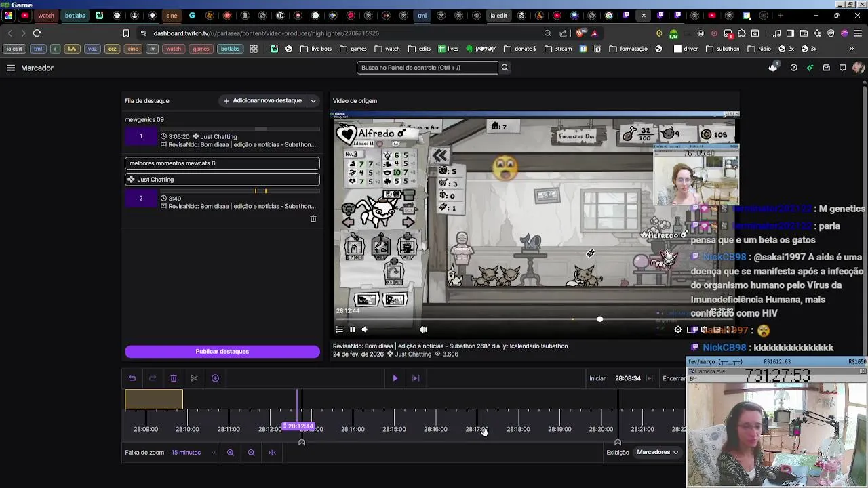
Task: Click the 28:12:44 timeline playhead handle
Action: pyautogui.click(x=299, y=426)
